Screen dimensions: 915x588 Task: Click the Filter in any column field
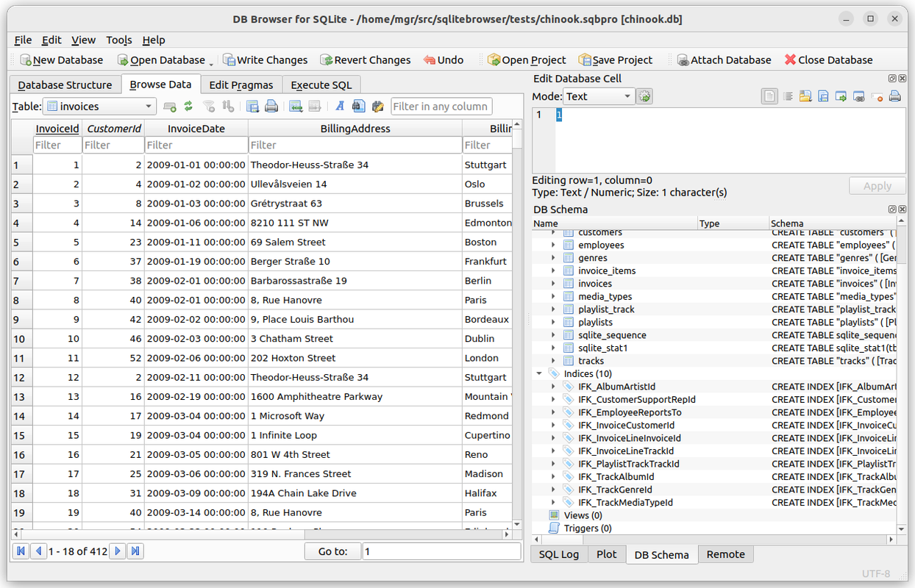coord(441,107)
